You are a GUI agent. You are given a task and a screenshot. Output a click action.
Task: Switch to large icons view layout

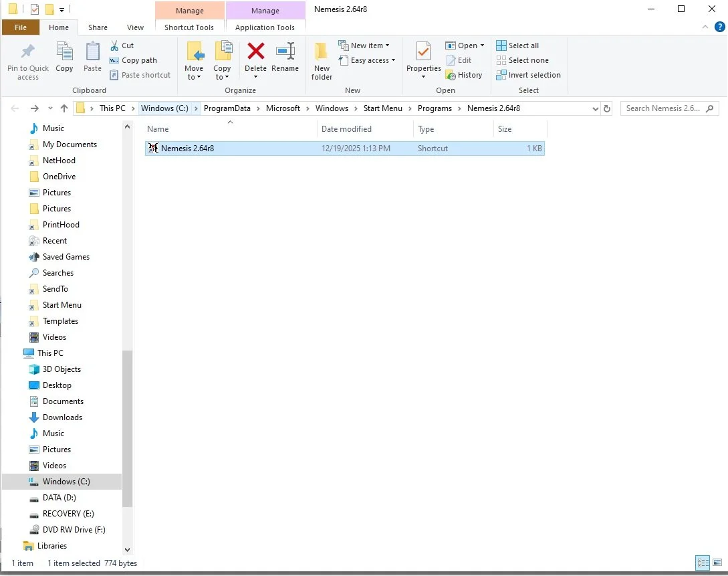point(717,563)
